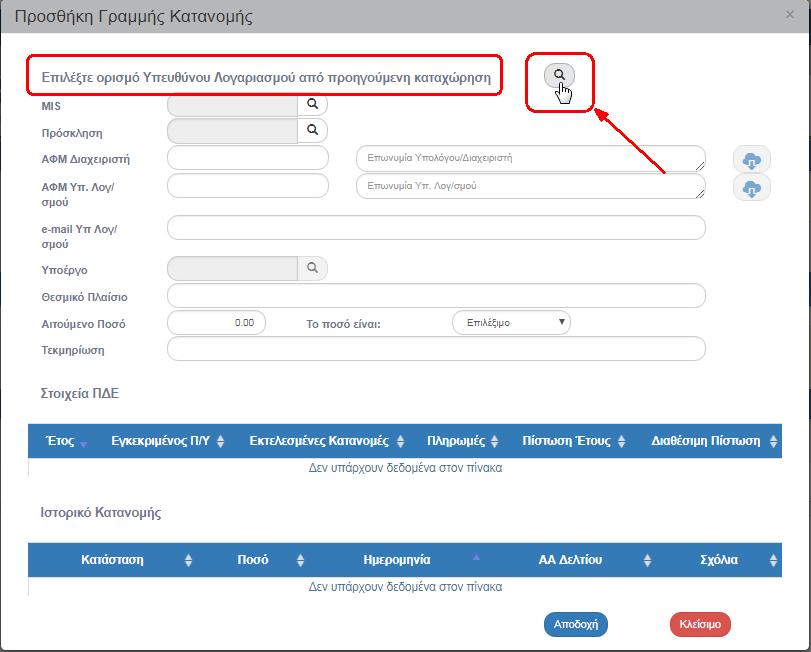Click the Αποδοχή button

(x=576, y=625)
